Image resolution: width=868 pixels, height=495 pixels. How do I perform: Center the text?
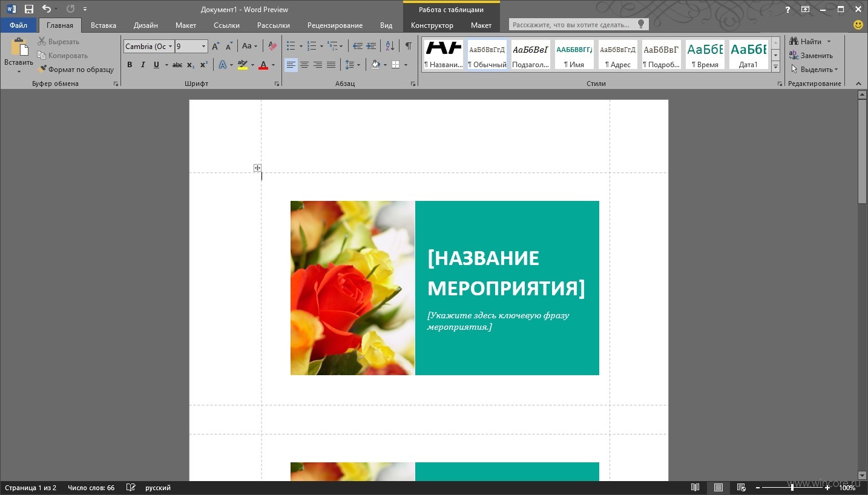304,65
